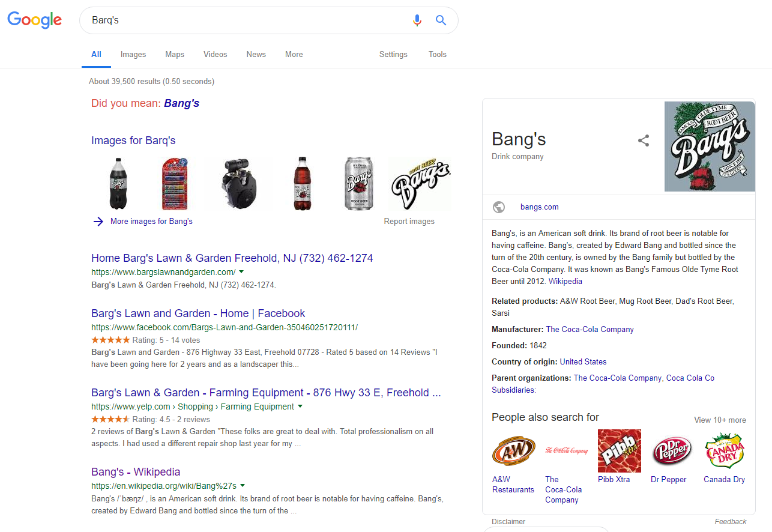772x532 pixels.
Task: Expand options for bargslawnandgarden.com result
Action: click(241, 272)
